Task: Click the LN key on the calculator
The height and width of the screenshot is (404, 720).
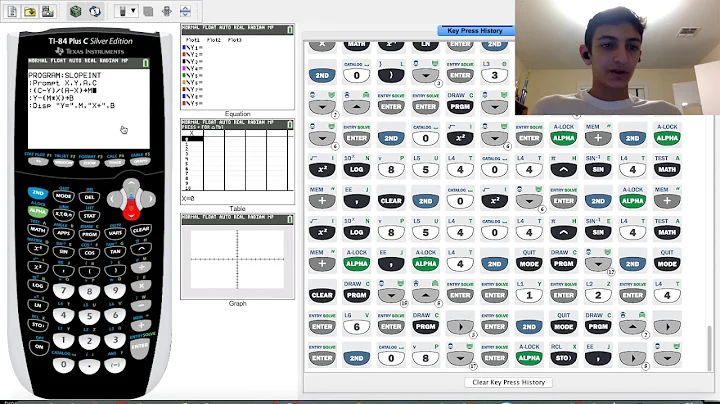Action: point(38,305)
